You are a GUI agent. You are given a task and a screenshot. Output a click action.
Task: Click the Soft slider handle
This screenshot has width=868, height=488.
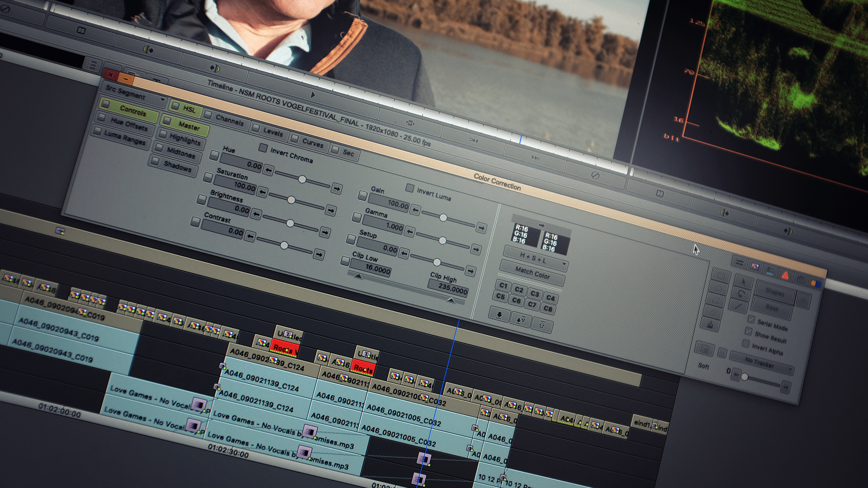(x=745, y=377)
